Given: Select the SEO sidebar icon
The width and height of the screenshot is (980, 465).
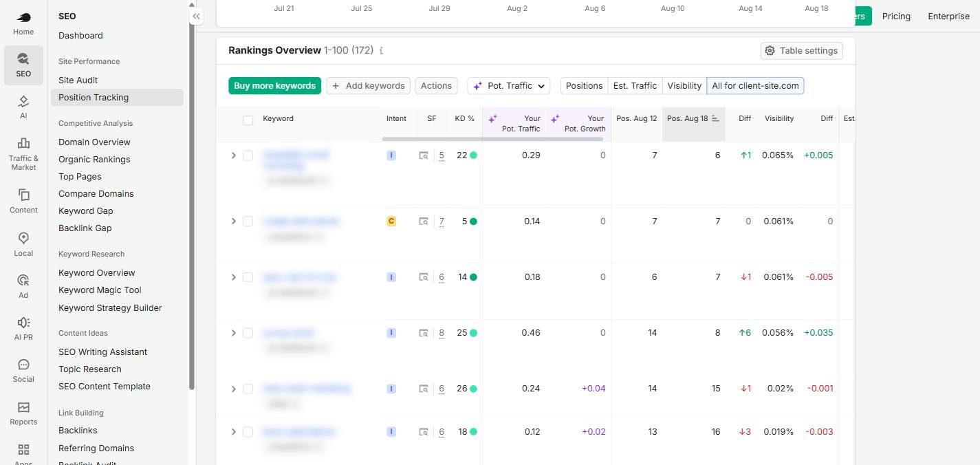Looking at the screenshot, I should click(23, 65).
